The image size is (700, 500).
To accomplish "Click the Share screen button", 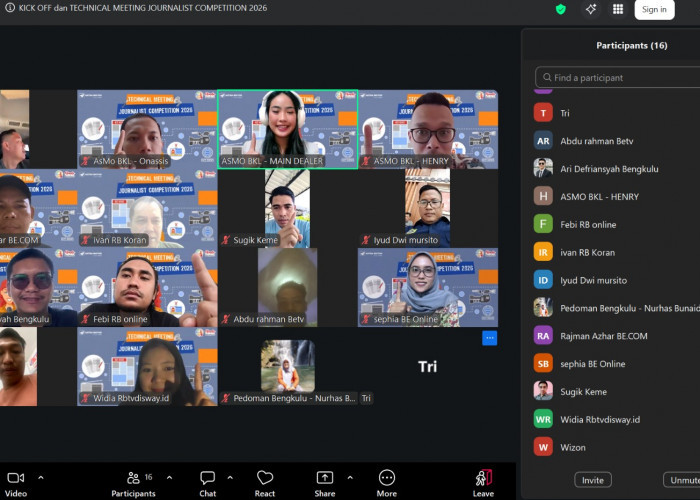I will 325,484.
